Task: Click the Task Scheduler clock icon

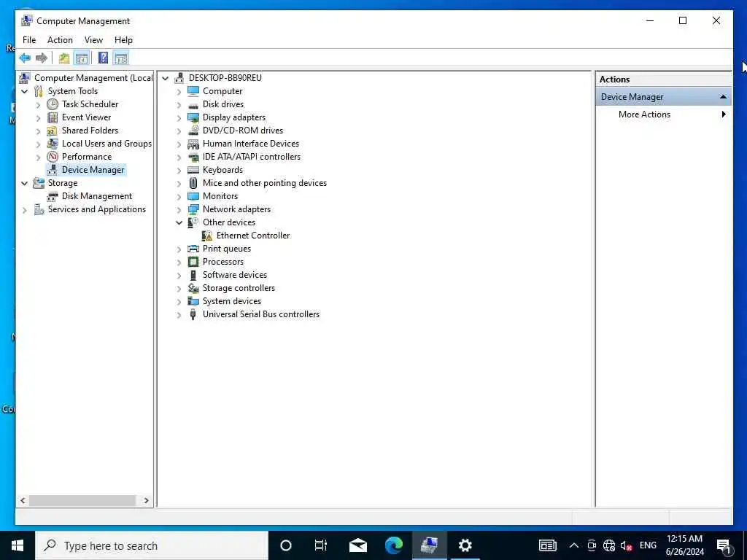Action: [x=53, y=104]
